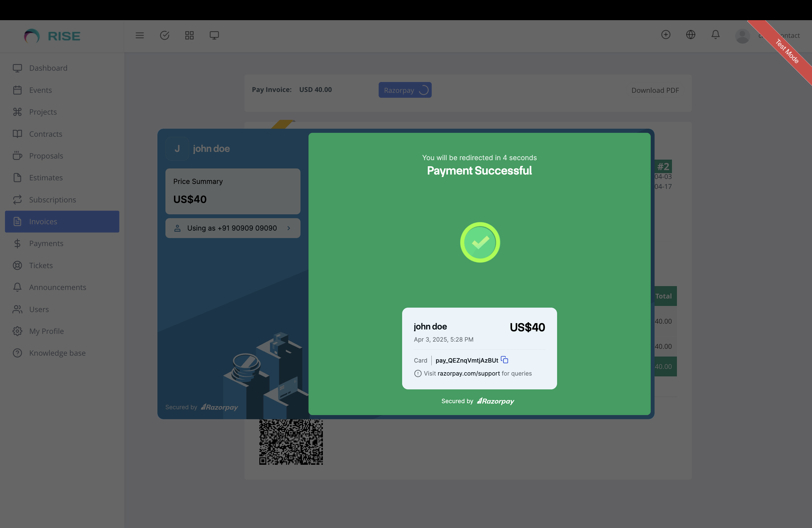Copy payment ID pay_QEZnqVmtjAzBUt
The height and width of the screenshot is (528, 812).
tap(504, 360)
